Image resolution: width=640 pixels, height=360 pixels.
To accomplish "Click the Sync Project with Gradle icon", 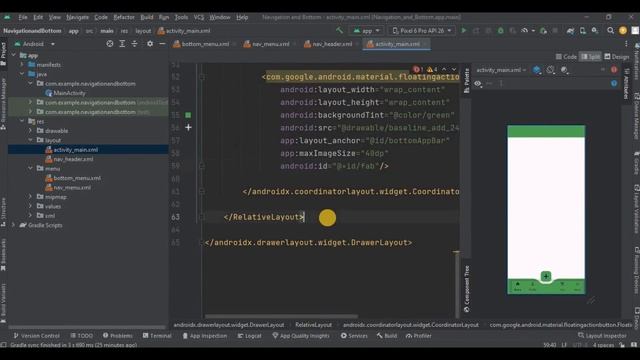I will (570, 31).
